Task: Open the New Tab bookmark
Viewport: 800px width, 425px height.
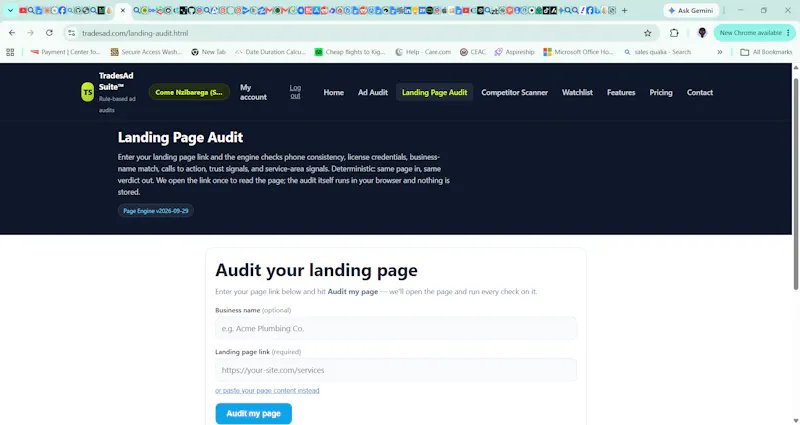Action: pyautogui.click(x=208, y=52)
